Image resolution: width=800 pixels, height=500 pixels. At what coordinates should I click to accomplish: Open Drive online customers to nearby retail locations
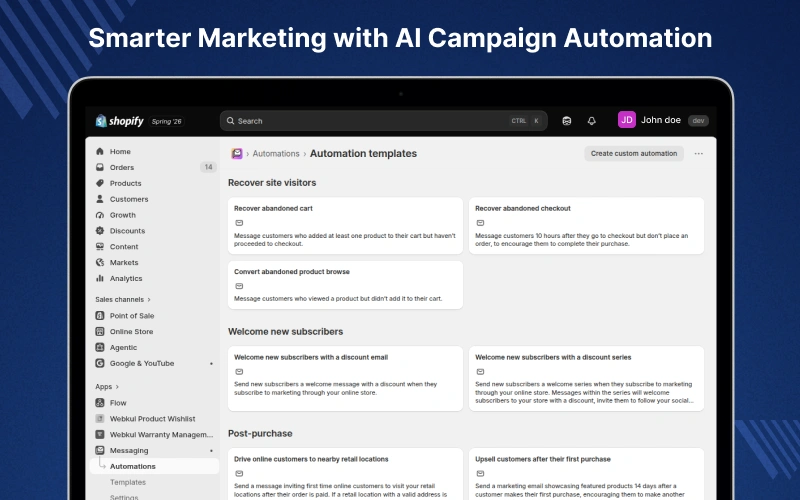pos(345,474)
